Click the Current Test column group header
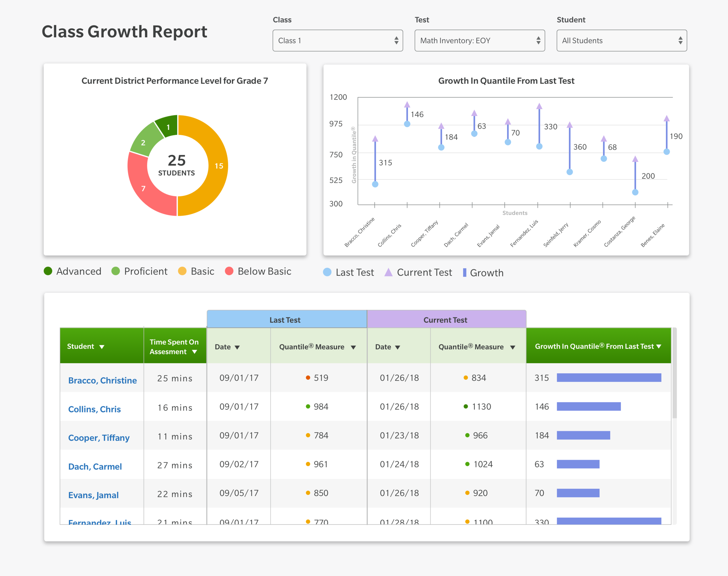This screenshot has height=576, width=728. pos(446,320)
